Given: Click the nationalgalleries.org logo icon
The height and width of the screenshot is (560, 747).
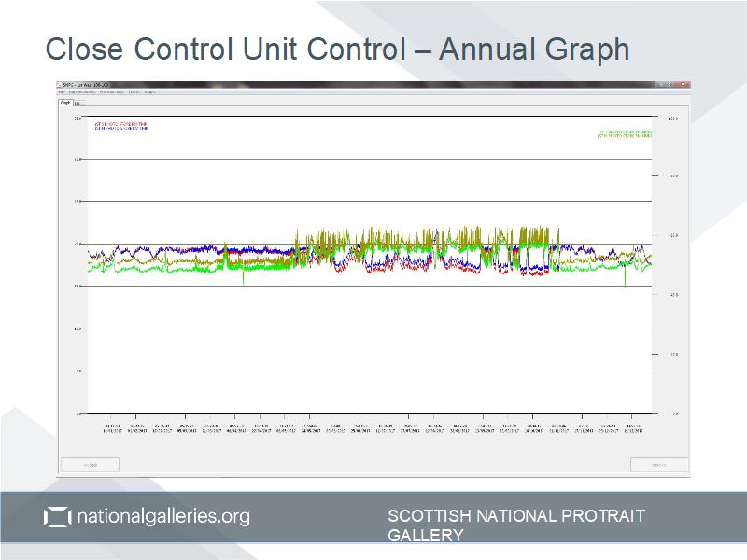Looking at the screenshot, I should (57, 516).
